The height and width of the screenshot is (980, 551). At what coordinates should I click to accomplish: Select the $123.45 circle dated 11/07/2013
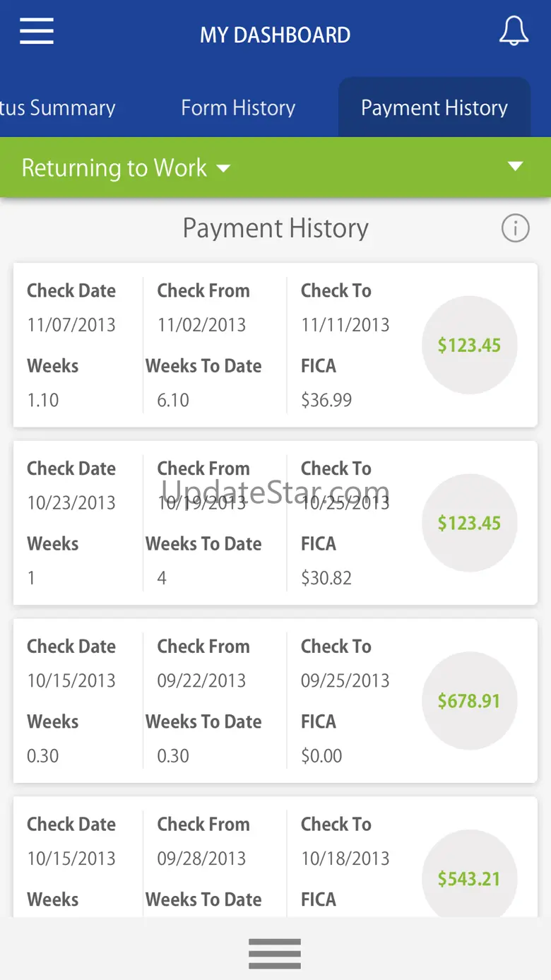(x=470, y=345)
